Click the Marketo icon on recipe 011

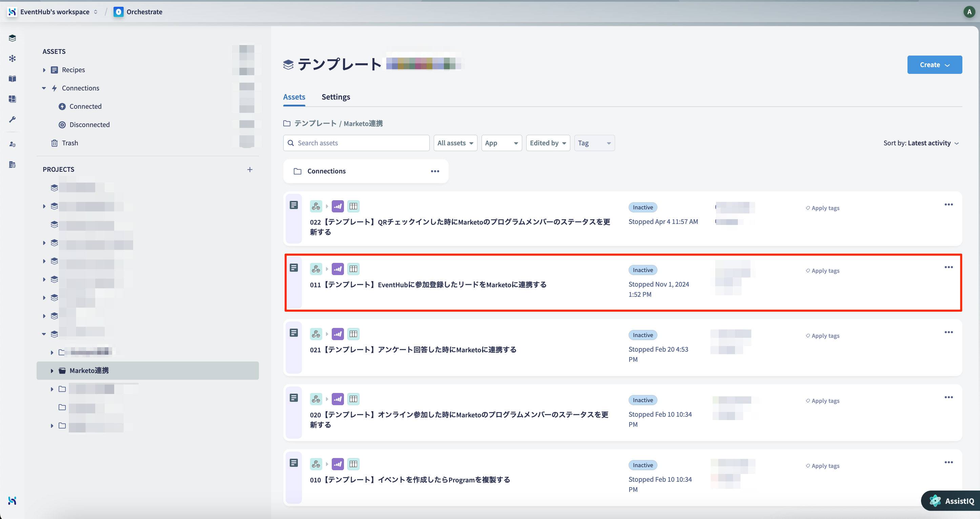pyautogui.click(x=338, y=269)
